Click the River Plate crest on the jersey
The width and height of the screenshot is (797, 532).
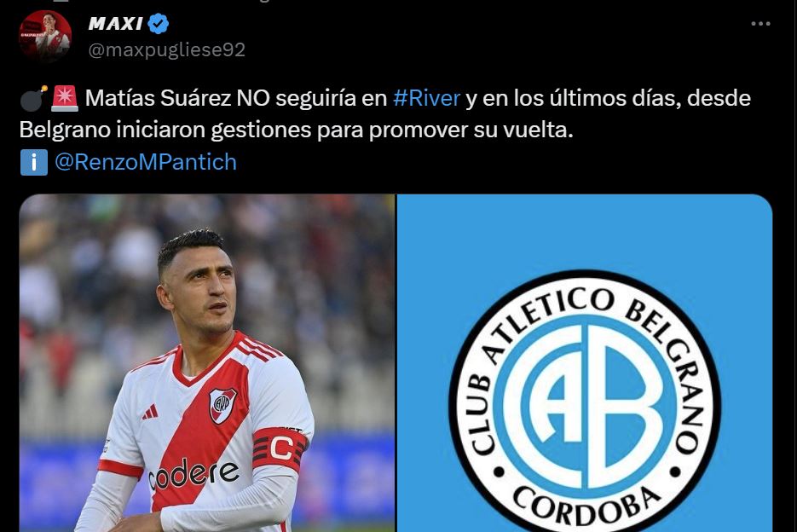(222, 406)
